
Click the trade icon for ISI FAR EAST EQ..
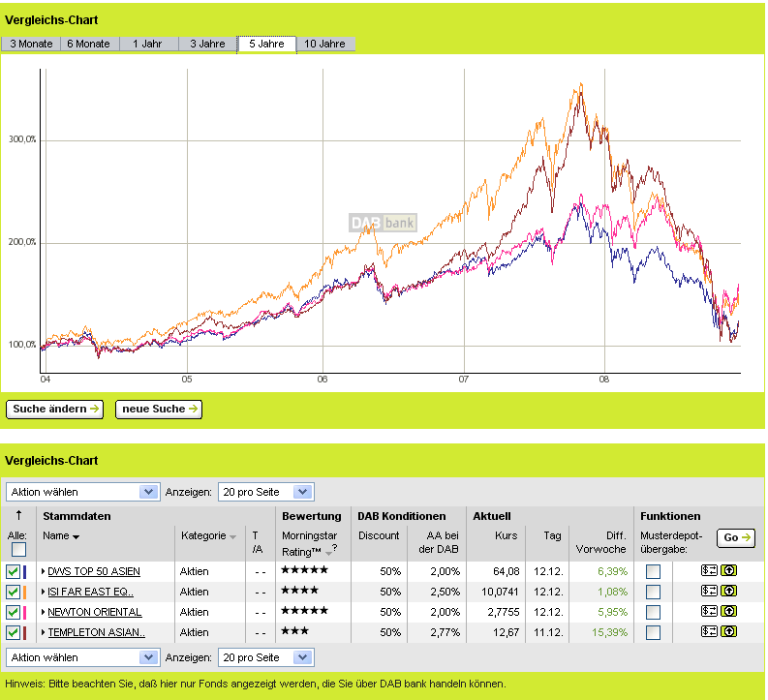[709, 591]
